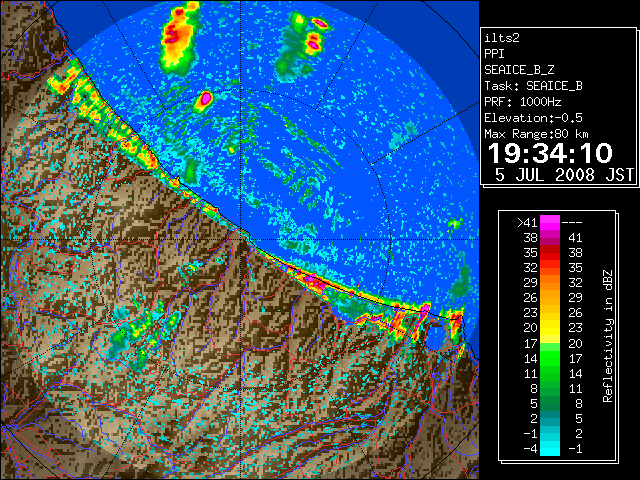Select the dark red 35 to 38 dBZ swatch
Viewport: 640px width, 480px height.
[550, 253]
